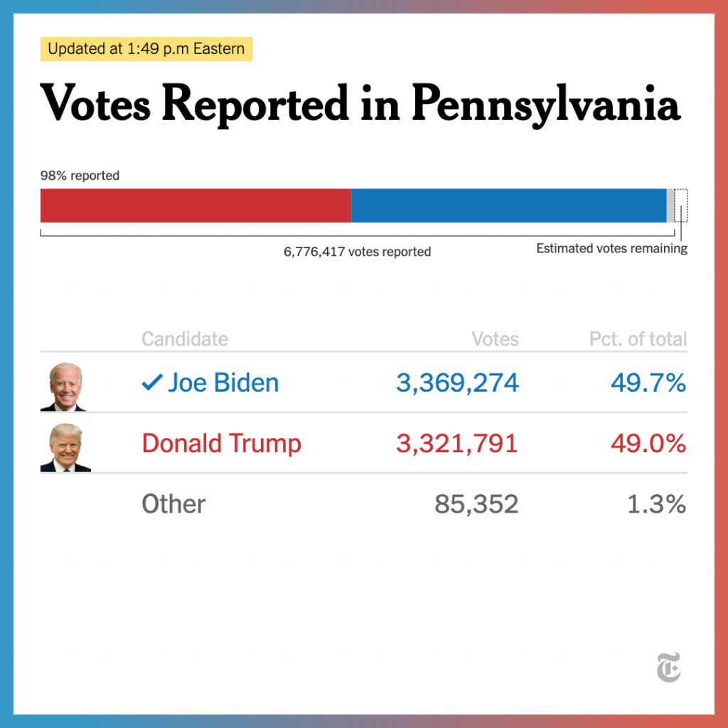Screen dimensions: 728x728
Task: Click the gray 'Other' sliver in the bar
Action: pyautogui.click(x=670, y=205)
